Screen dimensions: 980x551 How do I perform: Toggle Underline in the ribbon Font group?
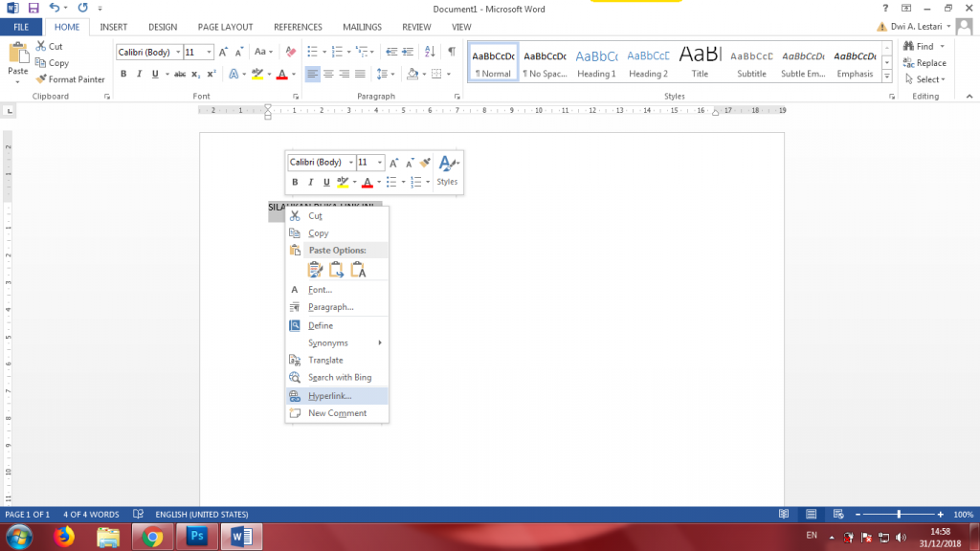point(156,74)
